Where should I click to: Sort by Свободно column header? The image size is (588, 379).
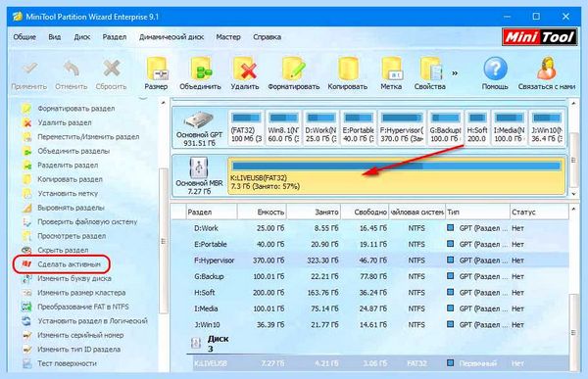point(365,213)
